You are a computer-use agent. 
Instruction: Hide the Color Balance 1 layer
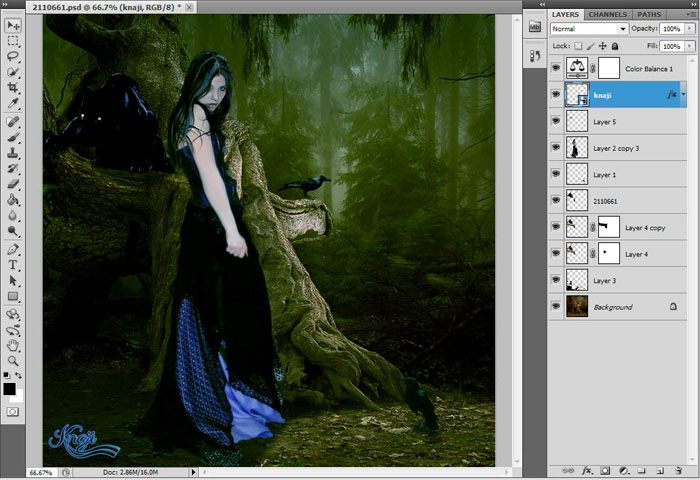[x=556, y=68]
